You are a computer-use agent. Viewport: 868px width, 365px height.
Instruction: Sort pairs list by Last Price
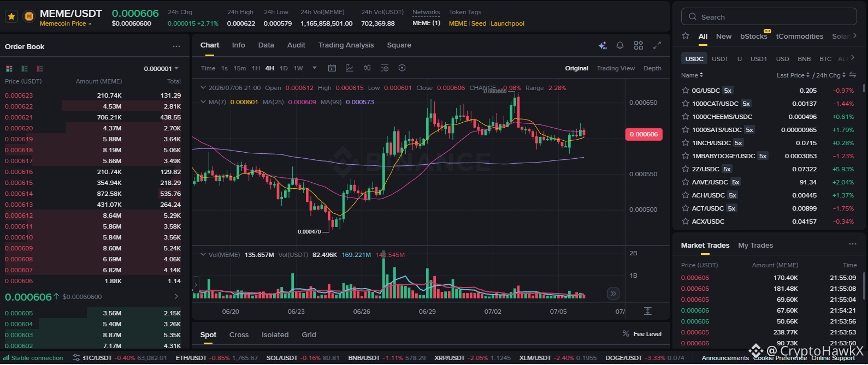(793, 75)
